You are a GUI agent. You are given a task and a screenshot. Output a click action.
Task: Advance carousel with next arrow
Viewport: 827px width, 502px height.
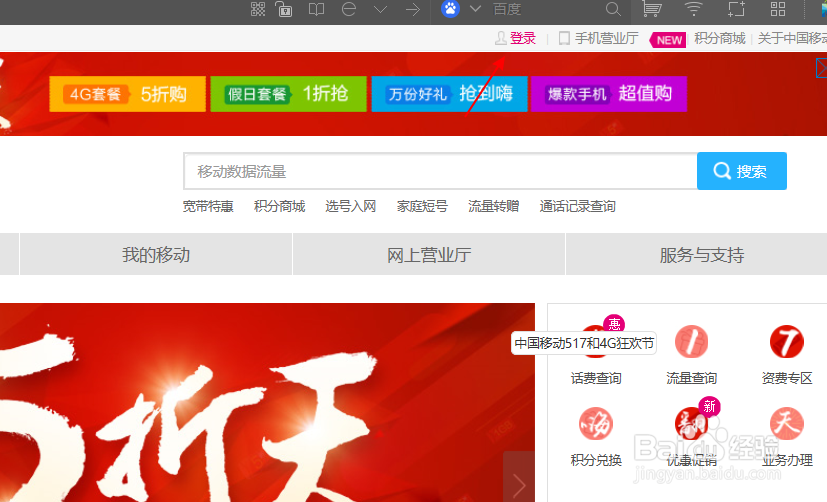coord(519,477)
